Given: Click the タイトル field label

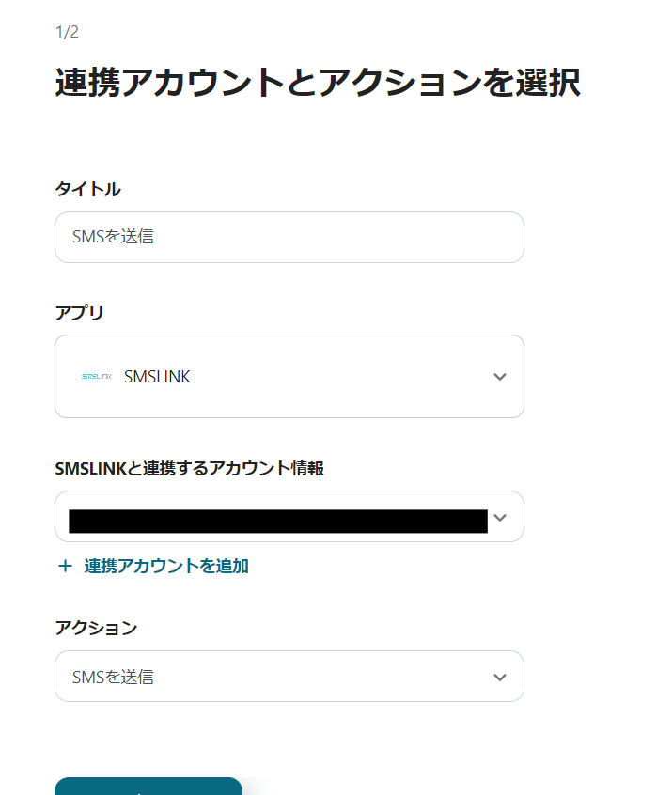Looking at the screenshot, I should [x=87, y=189].
